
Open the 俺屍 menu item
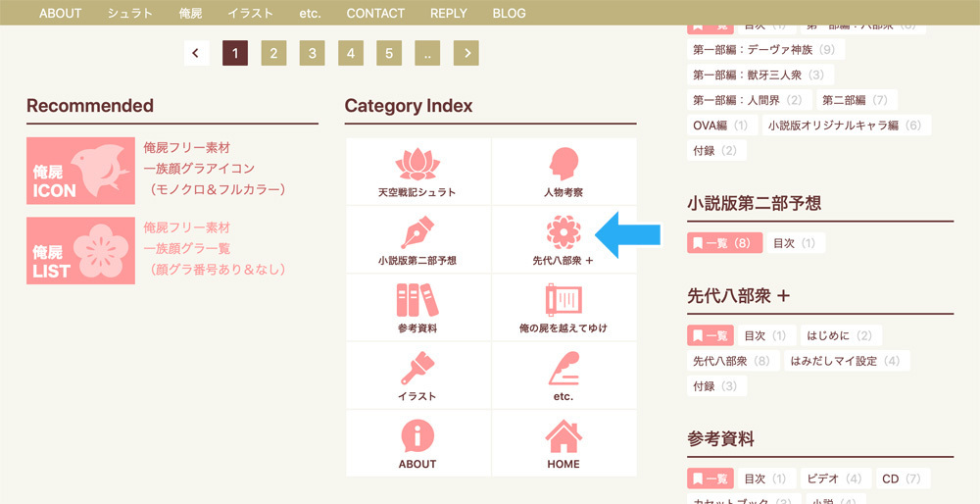pyautogui.click(x=191, y=13)
